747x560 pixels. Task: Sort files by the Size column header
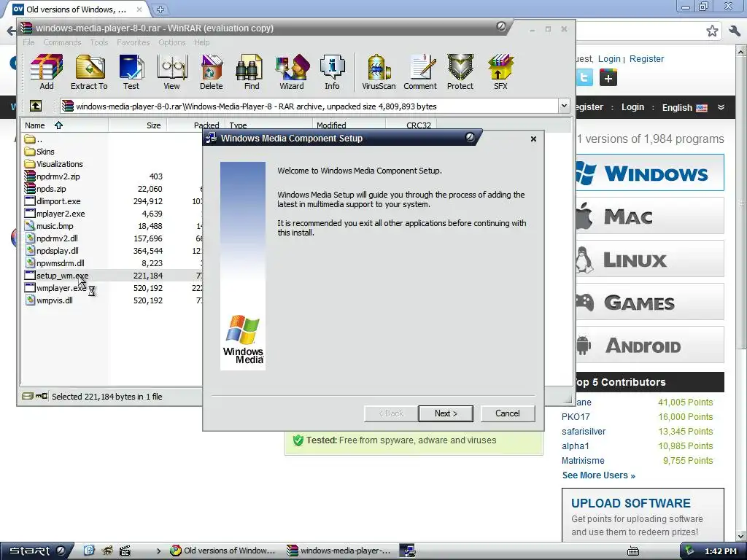pos(138,125)
